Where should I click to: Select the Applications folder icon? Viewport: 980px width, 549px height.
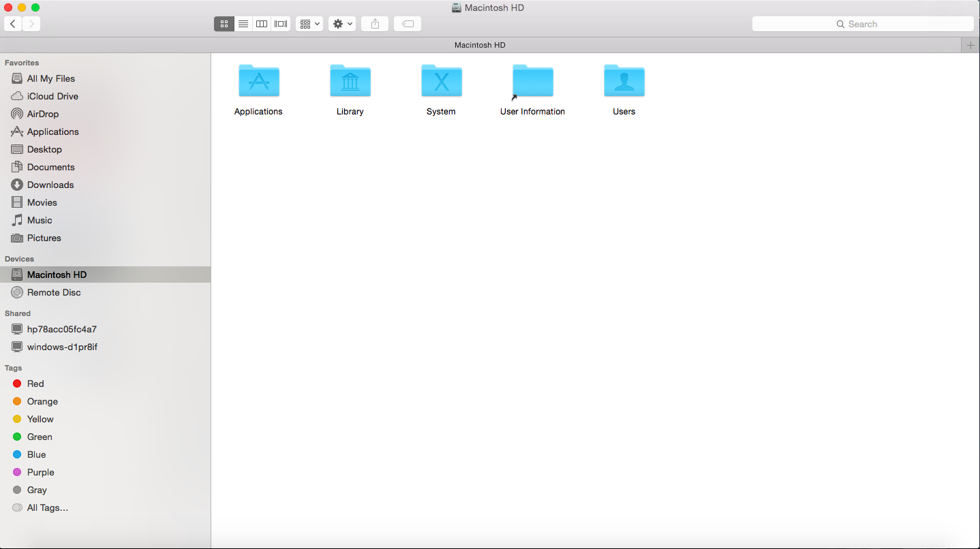[x=258, y=81]
